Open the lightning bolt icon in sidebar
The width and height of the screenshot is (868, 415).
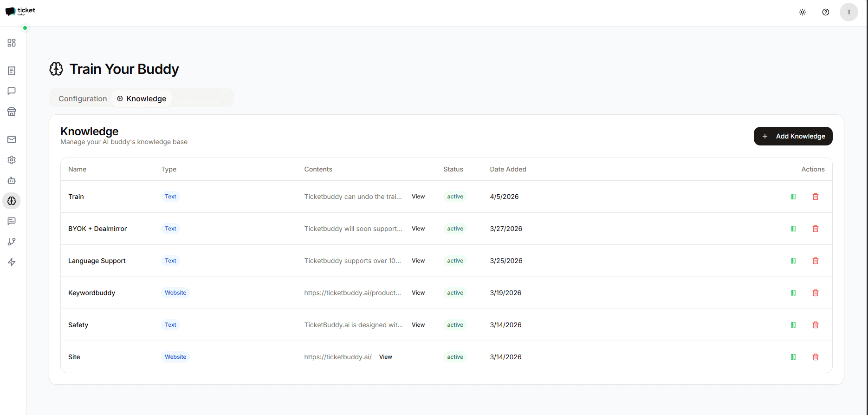click(x=12, y=262)
